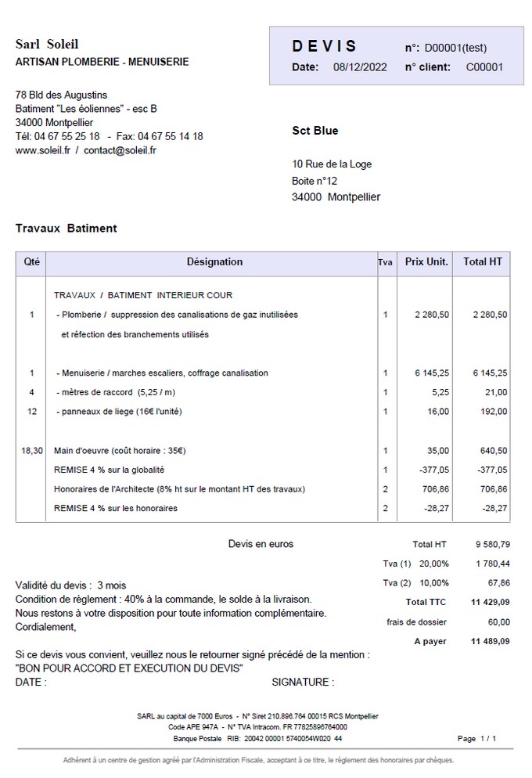Screen dimensions: 532x778
Task: Click the DEVIS title
Action: coord(324,46)
